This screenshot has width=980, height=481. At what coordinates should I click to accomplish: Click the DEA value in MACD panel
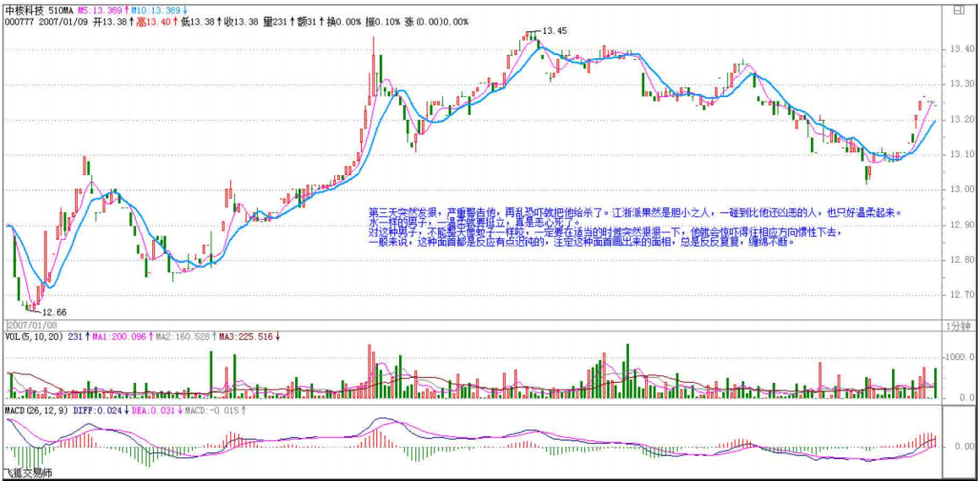(x=151, y=411)
